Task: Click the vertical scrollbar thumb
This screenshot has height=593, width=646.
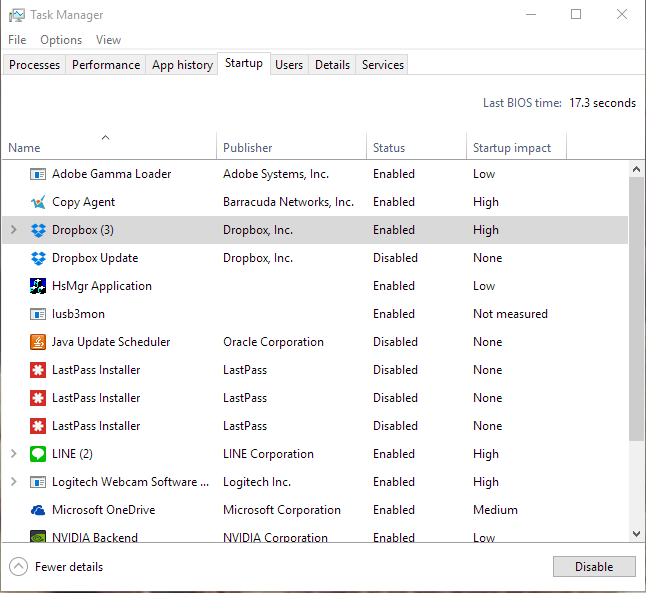Action: click(636, 309)
